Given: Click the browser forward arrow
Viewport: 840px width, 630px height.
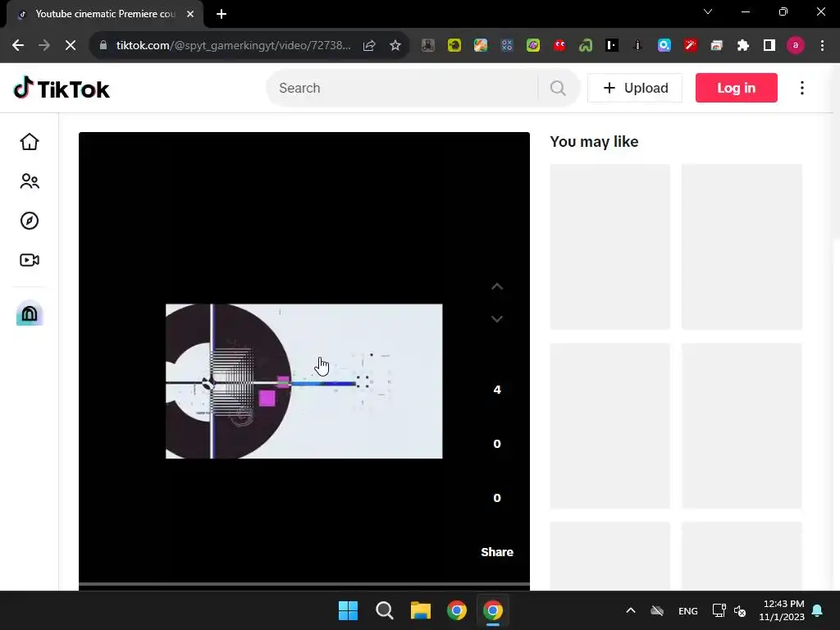Looking at the screenshot, I should (44, 46).
